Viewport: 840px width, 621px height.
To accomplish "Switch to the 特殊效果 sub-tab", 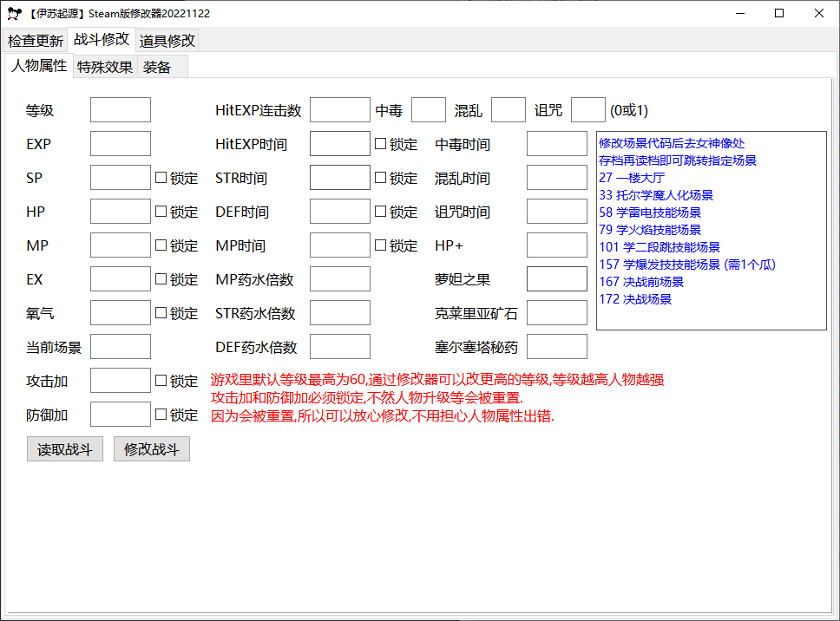I will (x=104, y=65).
